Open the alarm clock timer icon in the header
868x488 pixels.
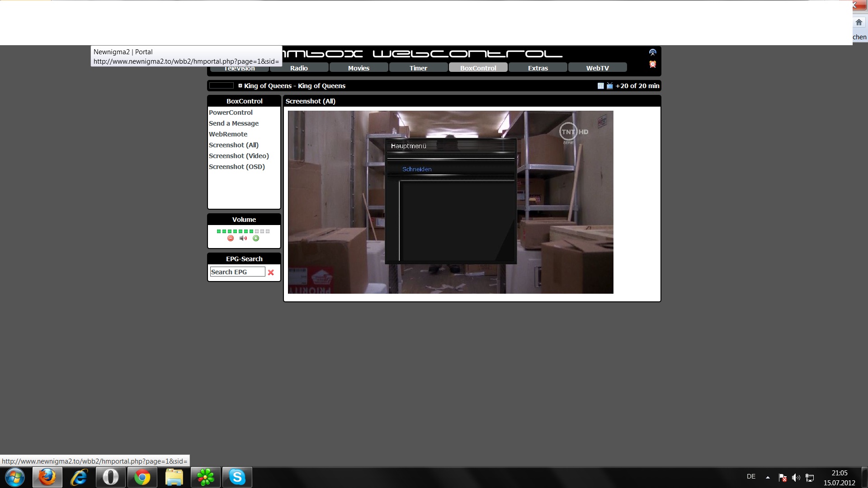click(x=652, y=64)
